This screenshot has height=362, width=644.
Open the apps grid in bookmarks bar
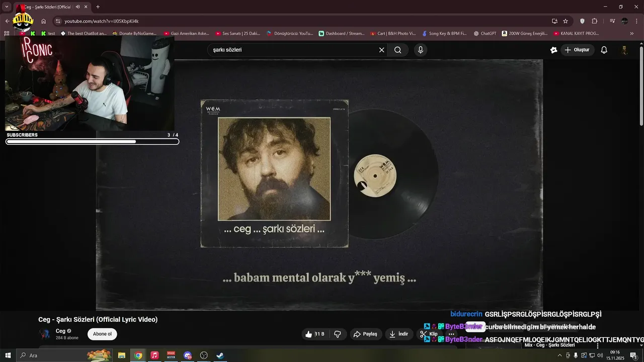click(7, 34)
